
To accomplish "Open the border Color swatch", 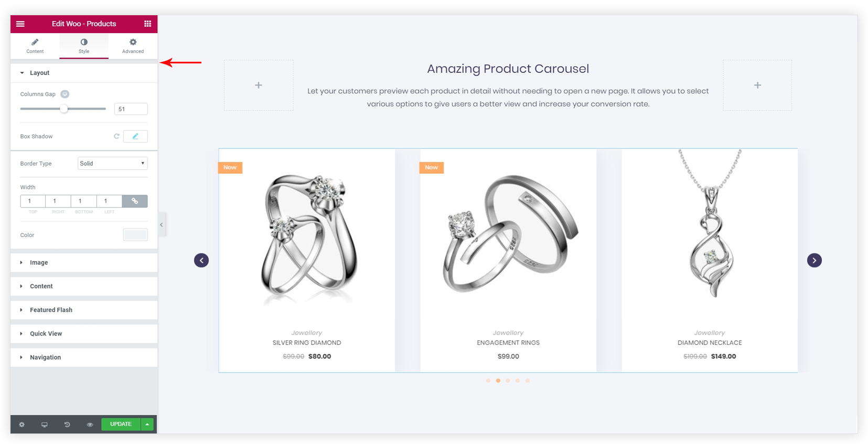I will click(x=135, y=235).
